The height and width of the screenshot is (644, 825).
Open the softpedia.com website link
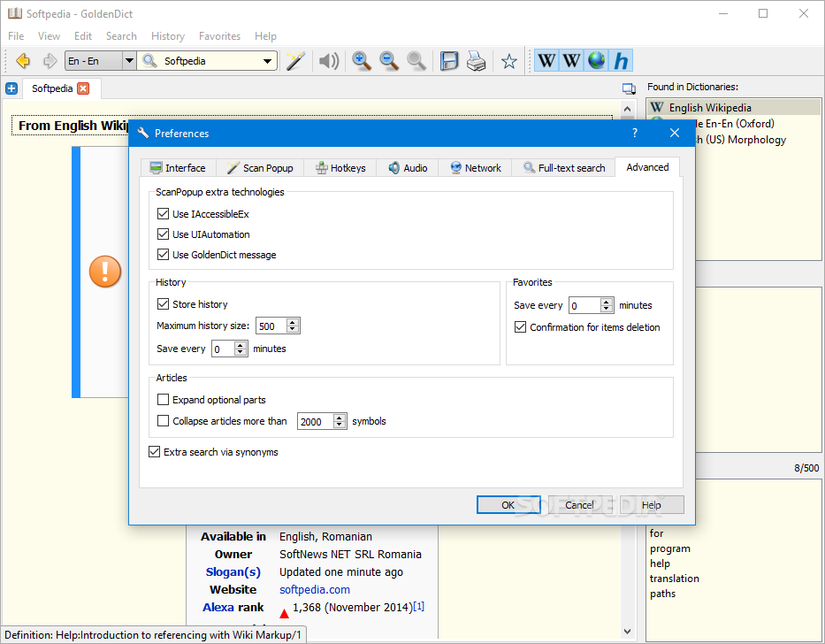coord(315,590)
